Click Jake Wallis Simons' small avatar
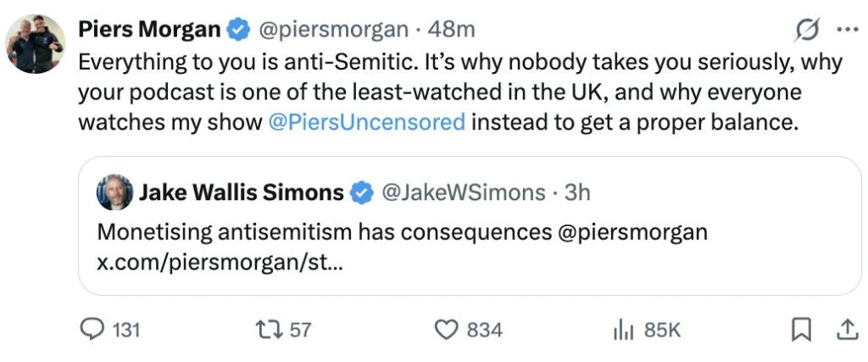 (114, 192)
